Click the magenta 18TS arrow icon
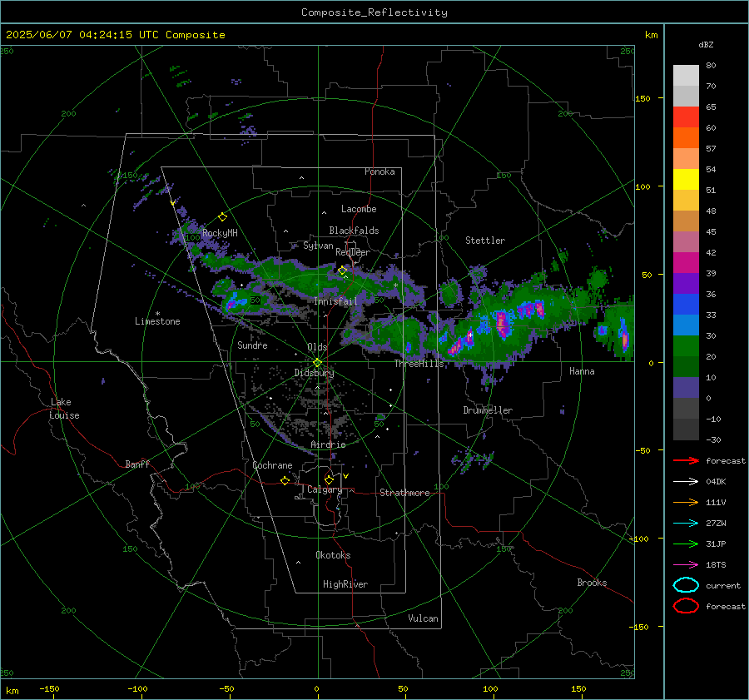Viewport: 749px width, 700px height. [686, 565]
